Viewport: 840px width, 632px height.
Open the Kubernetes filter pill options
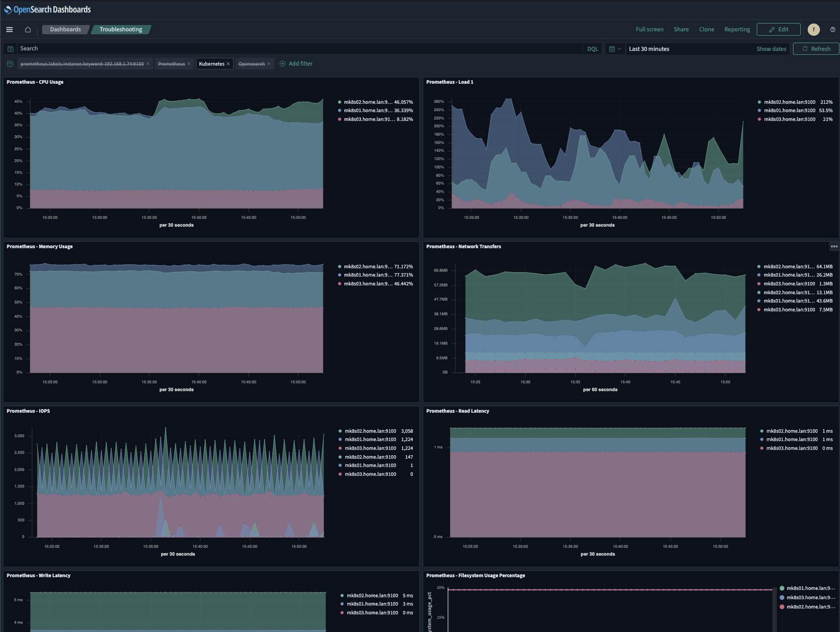(x=211, y=64)
